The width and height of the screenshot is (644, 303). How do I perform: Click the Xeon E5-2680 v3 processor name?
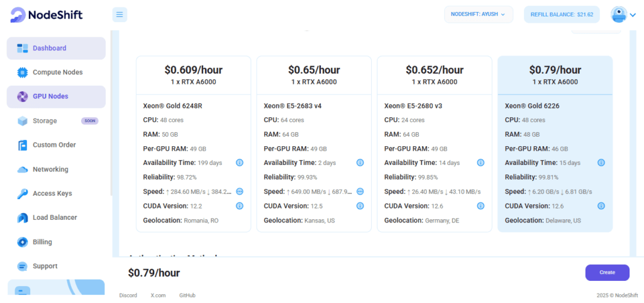point(413,106)
